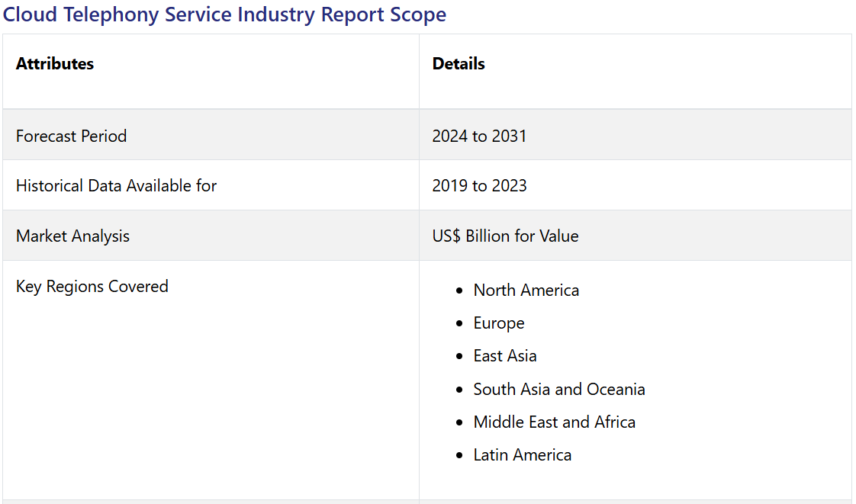This screenshot has height=504, width=856.
Task: Click Europe in the regions list
Action: pyautogui.click(x=499, y=323)
